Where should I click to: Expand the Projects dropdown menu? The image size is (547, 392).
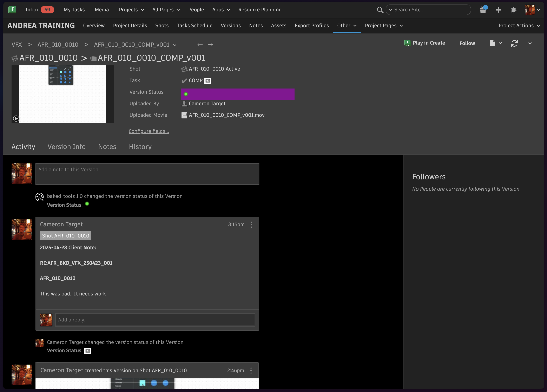pyautogui.click(x=131, y=10)
